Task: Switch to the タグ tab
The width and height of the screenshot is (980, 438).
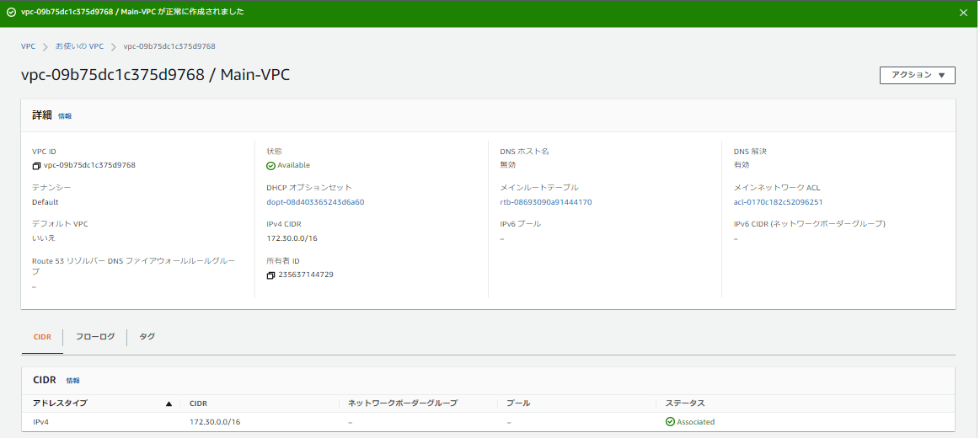Action: (x=147, y=336)
